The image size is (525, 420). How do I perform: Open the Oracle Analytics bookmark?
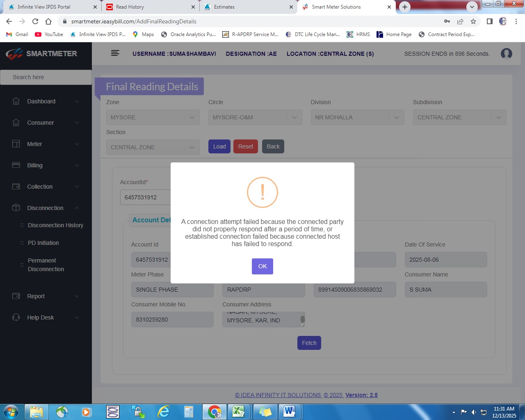click(189, 34)
